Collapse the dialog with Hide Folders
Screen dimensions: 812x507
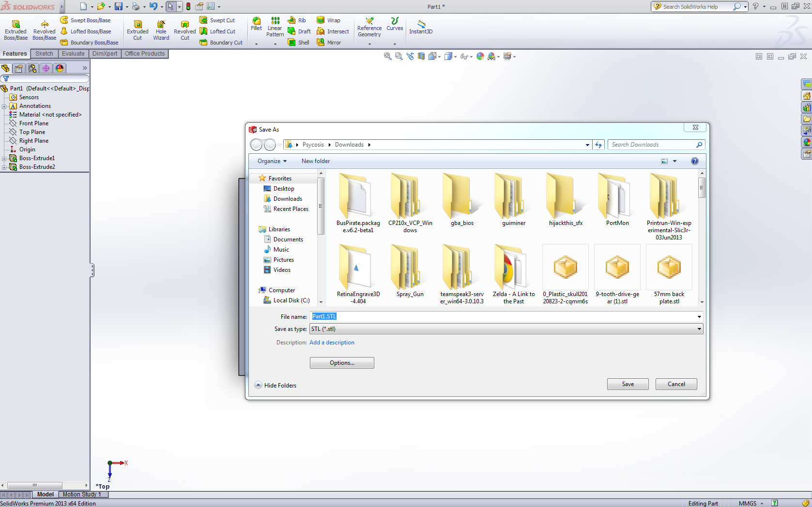coord(276,385)
